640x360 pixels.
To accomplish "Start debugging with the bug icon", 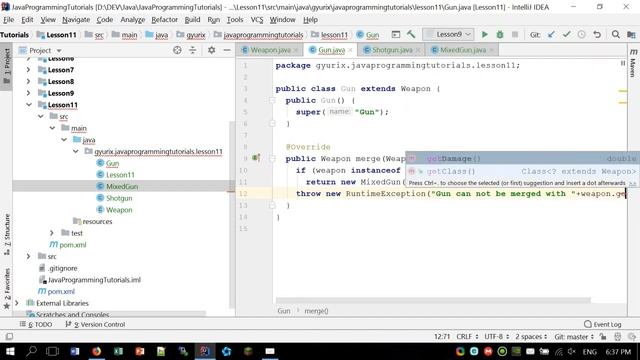I will pos(500,35).
